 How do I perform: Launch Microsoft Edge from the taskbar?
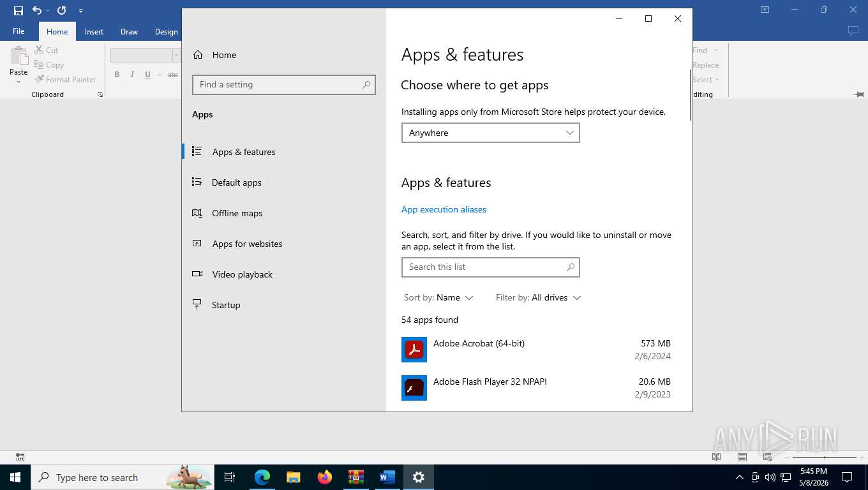coord(262,477)
